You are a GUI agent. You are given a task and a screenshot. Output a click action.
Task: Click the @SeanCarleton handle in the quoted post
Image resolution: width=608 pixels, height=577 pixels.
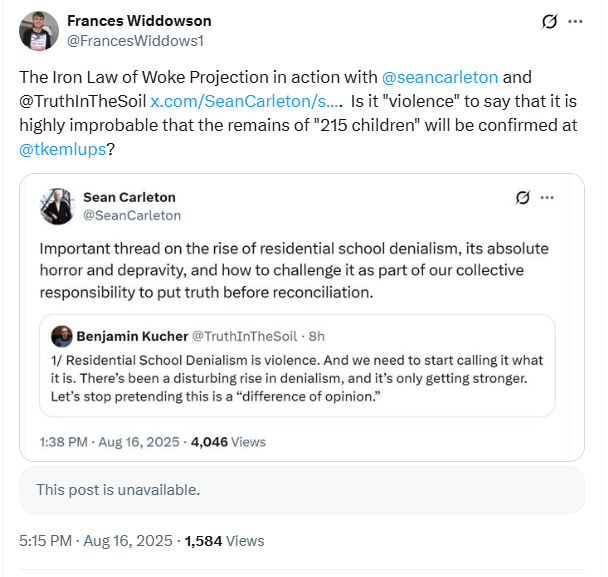pos(132,215)
